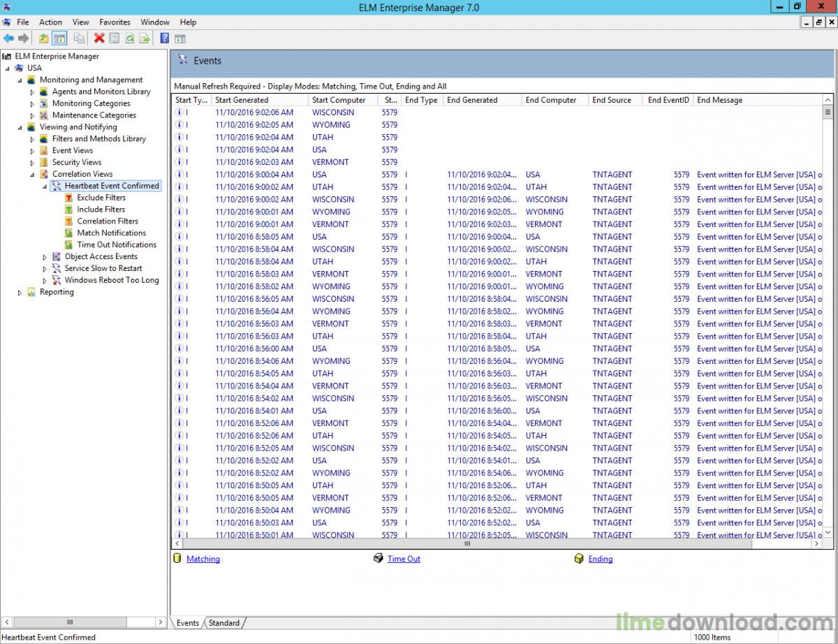
Task: Open the View menu
Action: click(x=80, y=22)
